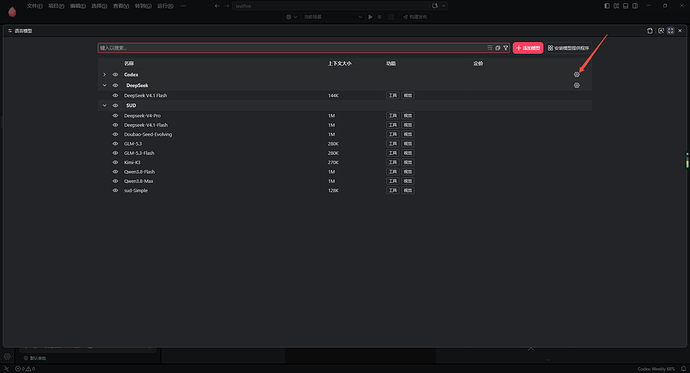
Task: Toggle visibility of DeepSeek V4.1 Flash
Action: pos(115,95)
